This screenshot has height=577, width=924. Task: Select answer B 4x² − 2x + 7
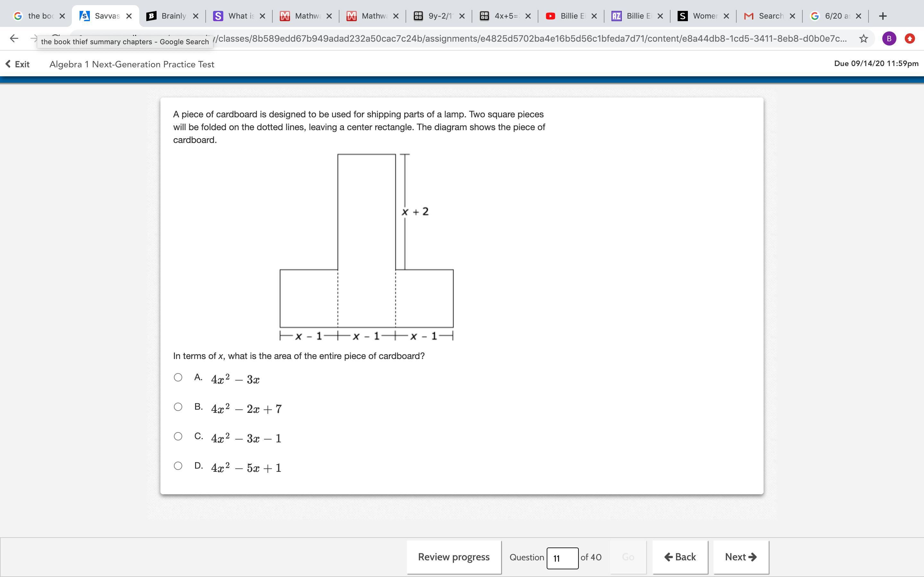178,407
